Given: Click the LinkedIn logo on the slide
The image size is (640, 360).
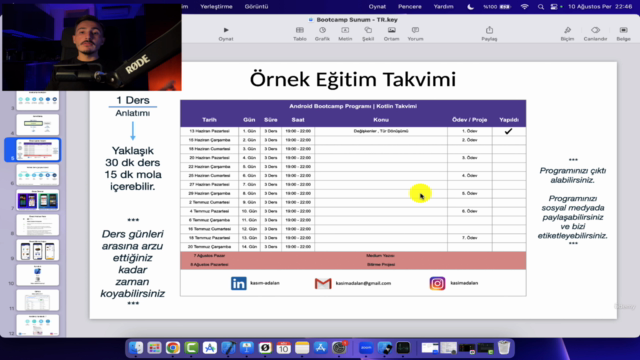Looking at the screenshot, I should pyautogui.click(x=239, y=283).
